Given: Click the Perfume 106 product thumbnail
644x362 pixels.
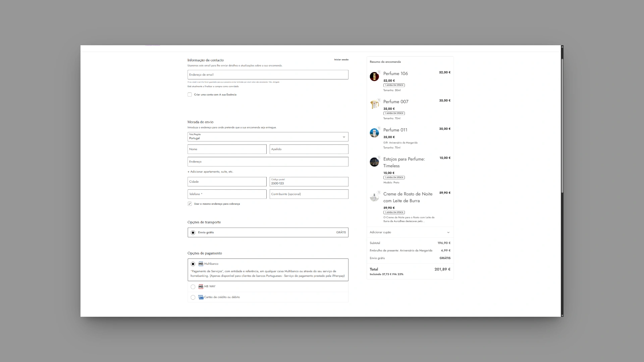Looking at the screenshot, I should point(374,76).
